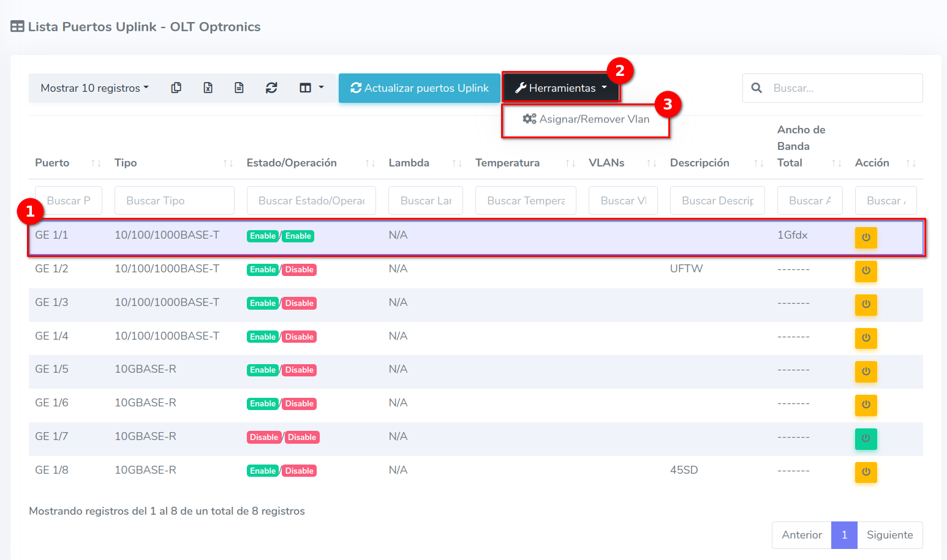
Task: Click the document export icon in toolbar
Action: tap(240, 88)
